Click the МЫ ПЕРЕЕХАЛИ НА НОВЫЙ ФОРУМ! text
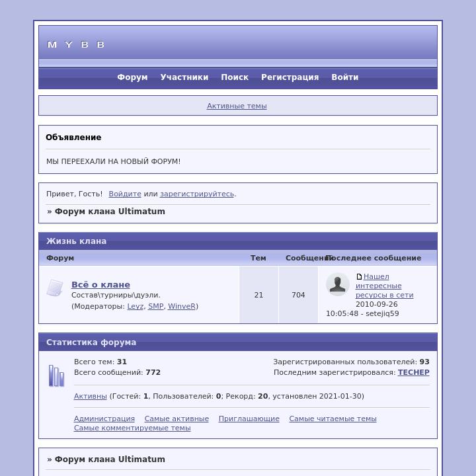The image size is (476, 476). (x=114, y=161)
